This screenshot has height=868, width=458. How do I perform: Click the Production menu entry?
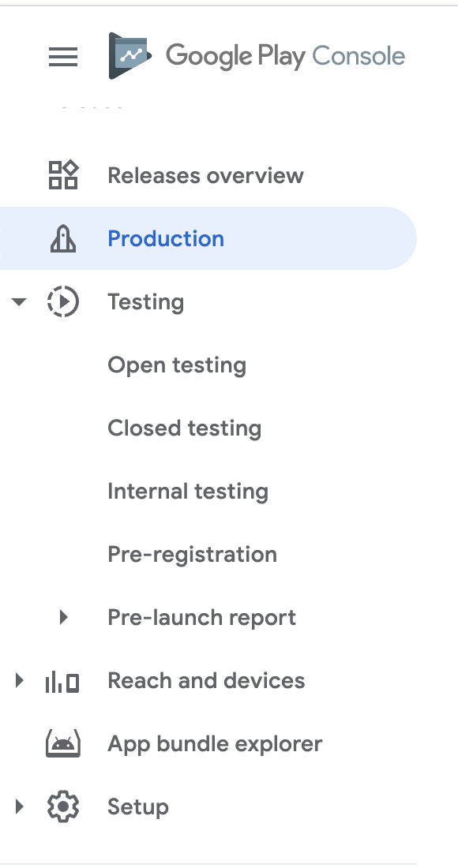coord(166,238)
